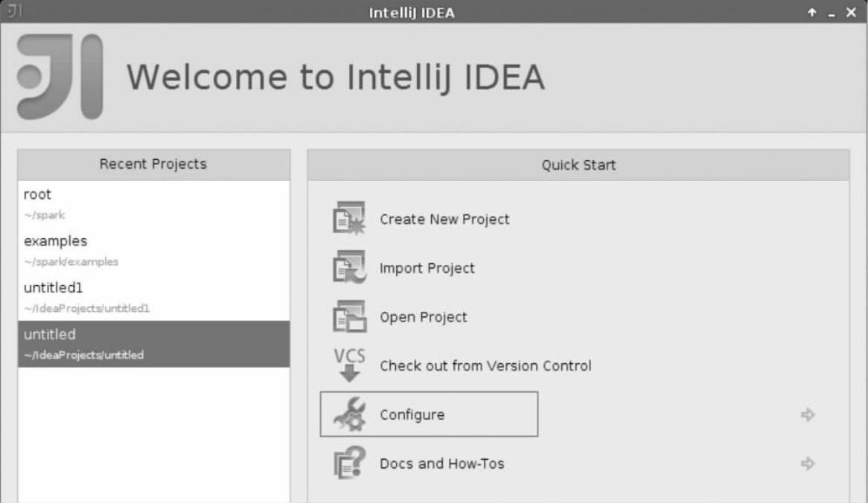Image resolution: width=868 pixels, height=503 pixels.
Task: Click the Docs and How-Tos question icon
Action: tap(348, 464)
